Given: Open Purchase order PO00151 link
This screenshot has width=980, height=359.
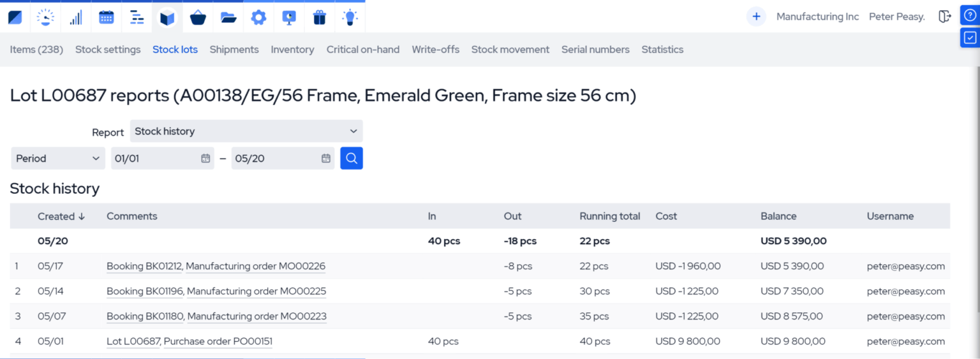Looking at the screenshot, I should 218,341.
